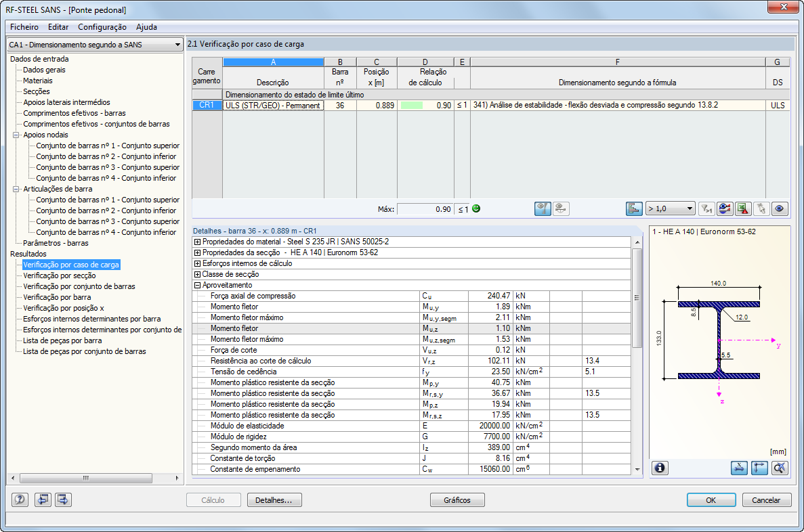The image size is (804, 532).
Task: Open Verificação por secção results
Action: 60,275
